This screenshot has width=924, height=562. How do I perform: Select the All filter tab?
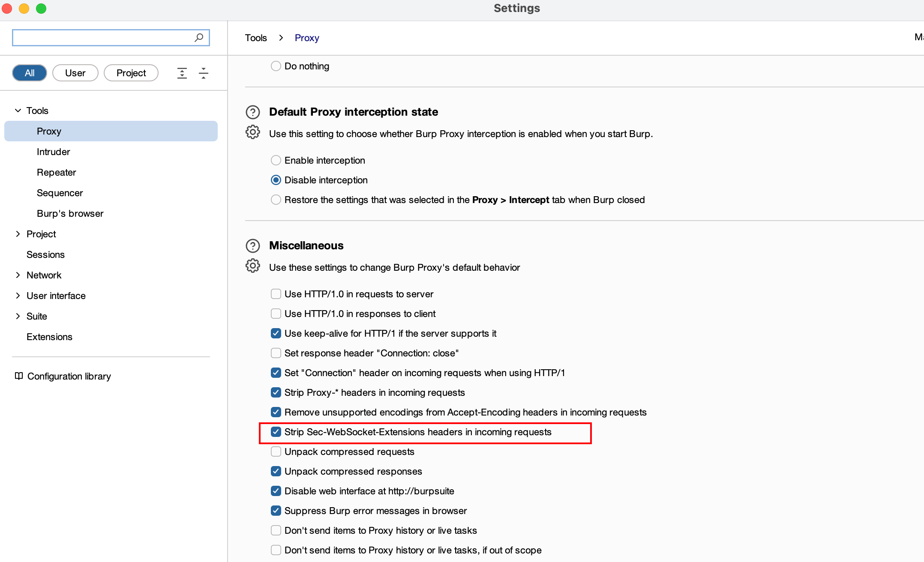point(30,73)
